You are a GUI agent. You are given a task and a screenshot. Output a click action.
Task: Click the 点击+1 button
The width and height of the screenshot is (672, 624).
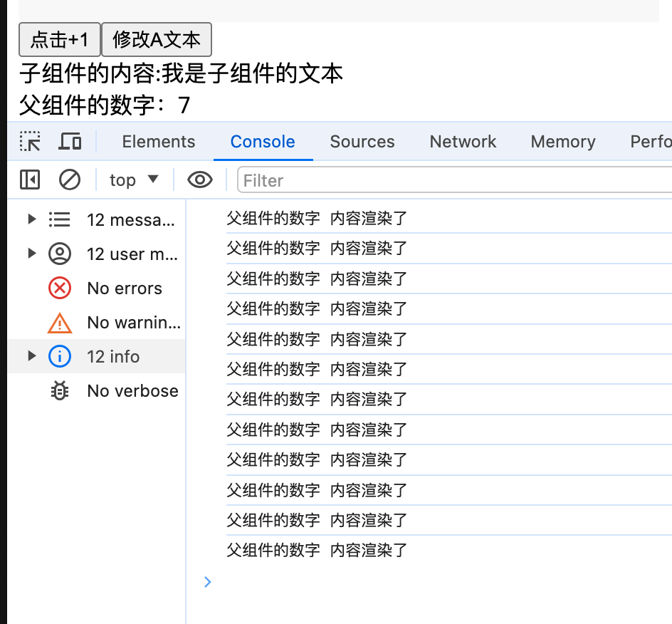pos(59,40)
